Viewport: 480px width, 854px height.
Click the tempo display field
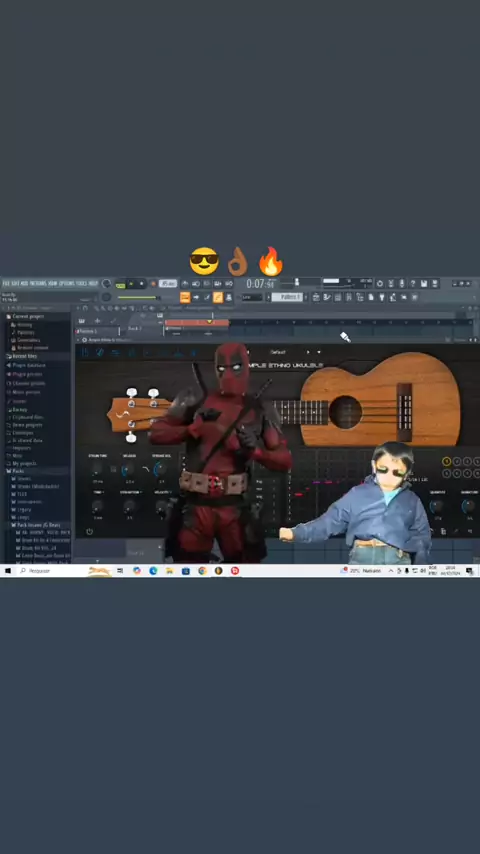(168, 284)
